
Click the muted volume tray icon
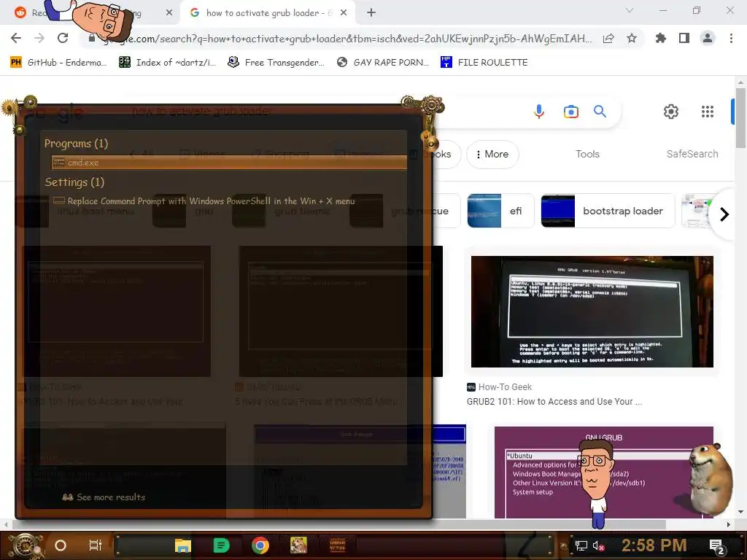(598, 545)
